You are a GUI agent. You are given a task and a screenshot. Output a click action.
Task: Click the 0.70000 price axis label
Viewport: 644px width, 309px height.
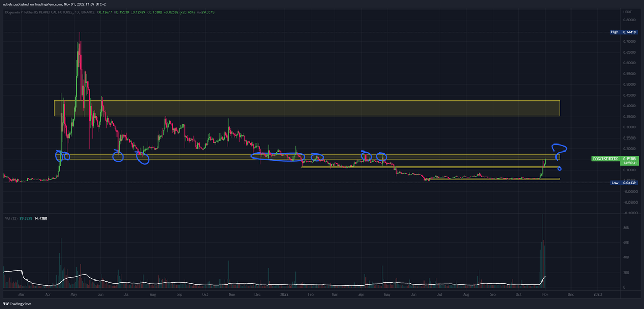[629, 41]
